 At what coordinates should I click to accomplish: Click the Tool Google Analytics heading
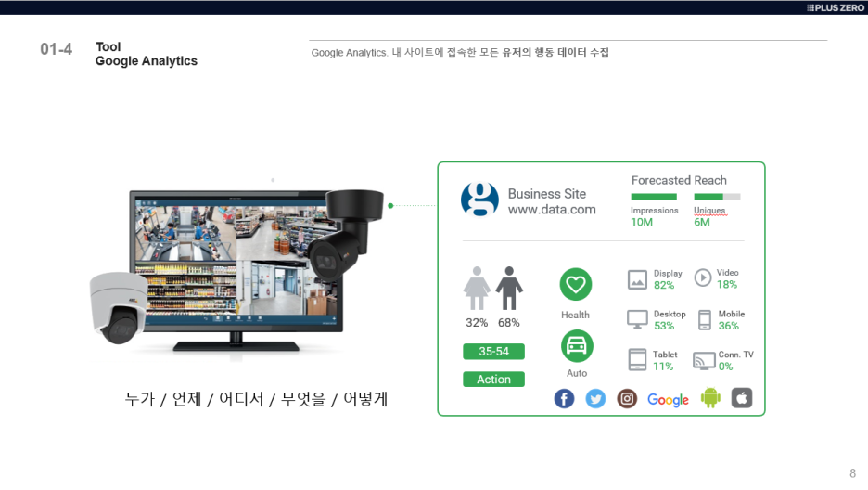point(147,54)
